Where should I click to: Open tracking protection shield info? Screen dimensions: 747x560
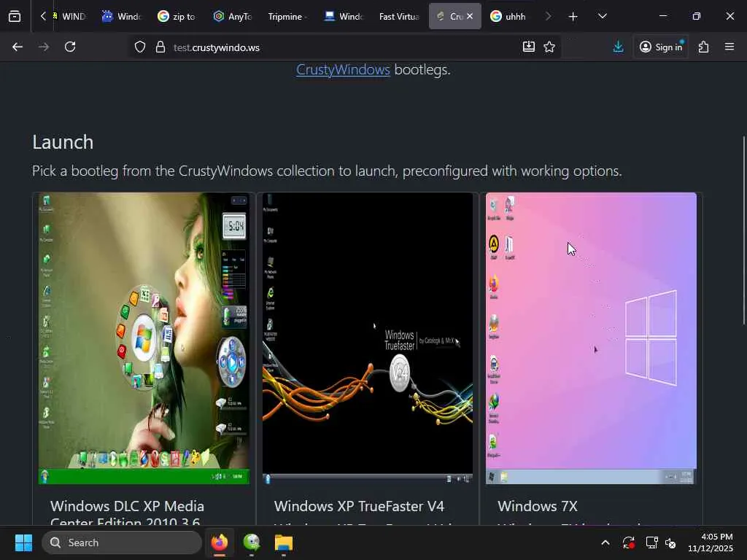point(139,47)
